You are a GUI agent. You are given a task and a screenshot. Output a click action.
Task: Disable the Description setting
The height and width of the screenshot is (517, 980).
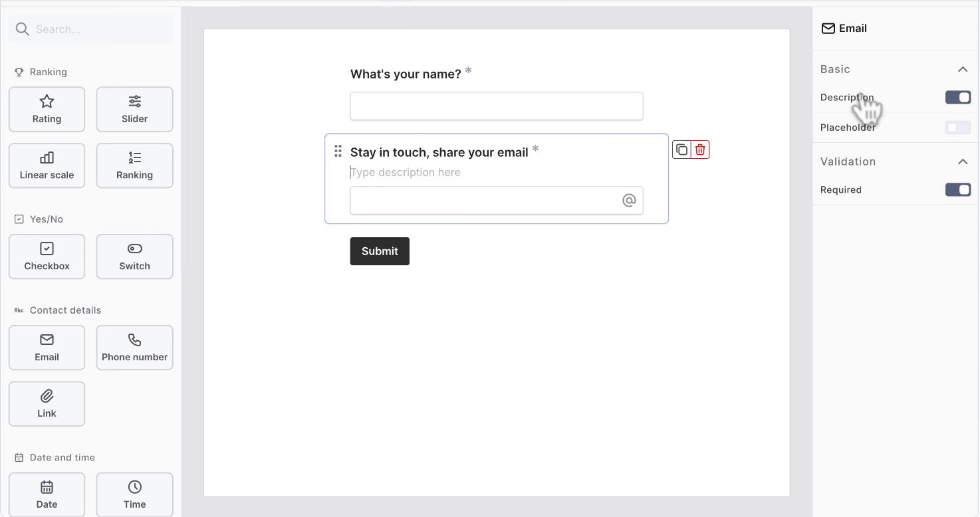pos(957,97)
